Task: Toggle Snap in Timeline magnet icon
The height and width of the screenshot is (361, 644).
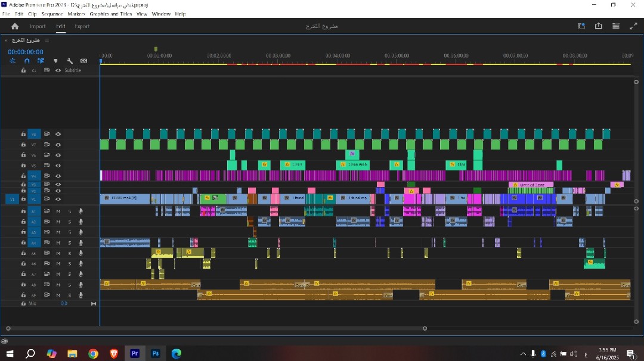Action: pyautogui.click(x=26, y=61)
